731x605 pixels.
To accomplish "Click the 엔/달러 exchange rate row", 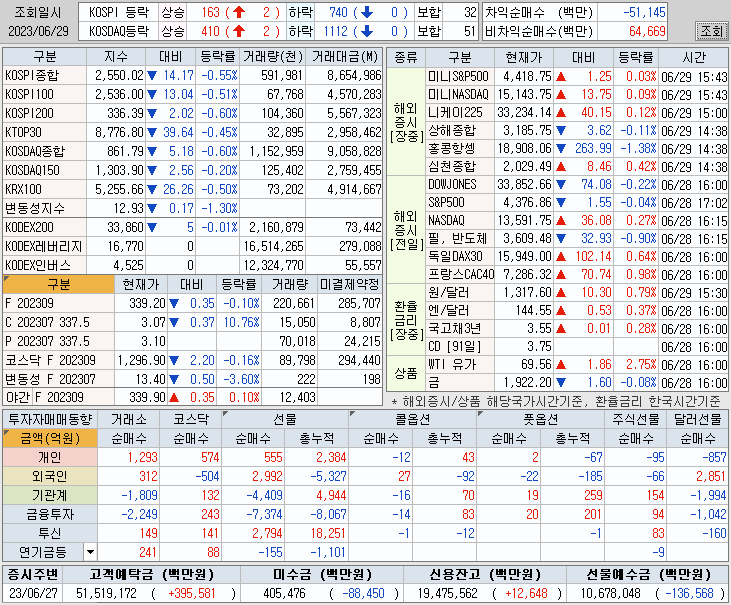I will point(577,310).
